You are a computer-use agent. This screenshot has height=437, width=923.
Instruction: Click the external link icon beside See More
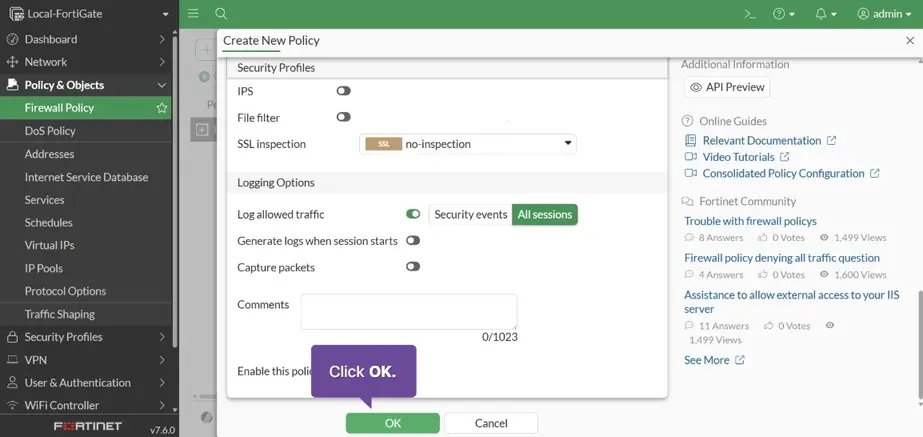(740, 360)
